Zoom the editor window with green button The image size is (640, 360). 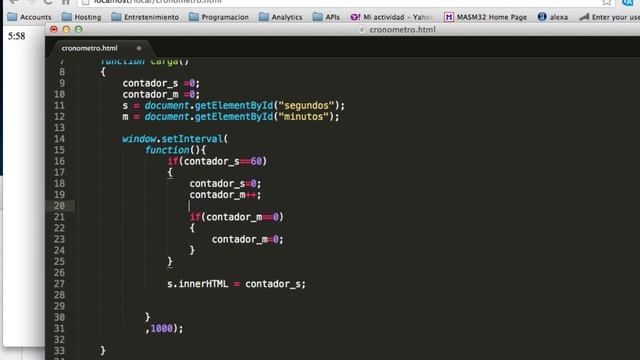click(x=78, y=29)
